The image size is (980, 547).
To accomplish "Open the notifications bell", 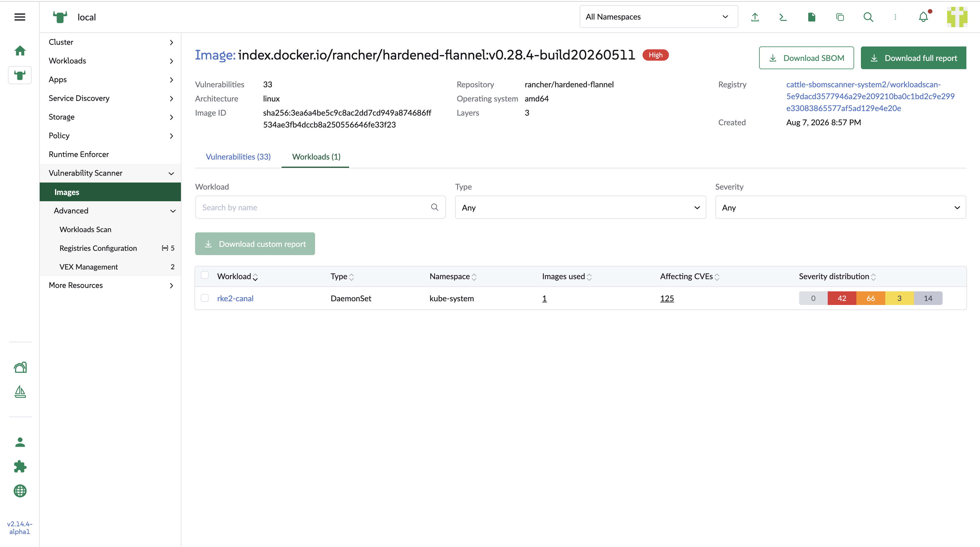I will tap(924, 17).
